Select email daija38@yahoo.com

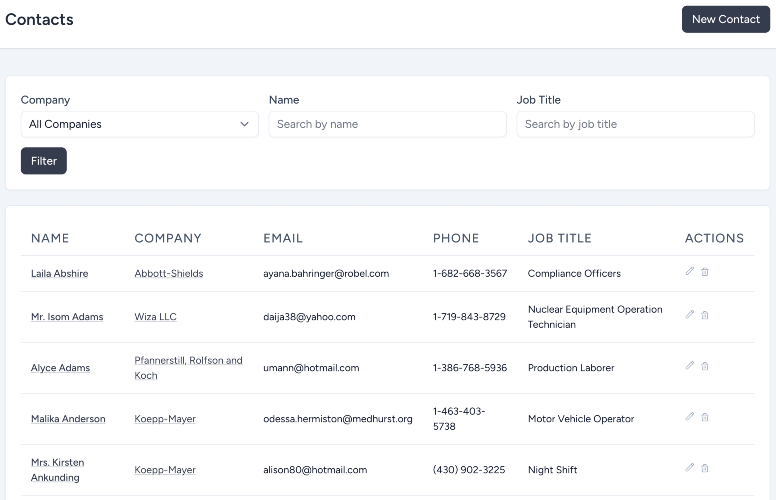click(x=309, y=317)
